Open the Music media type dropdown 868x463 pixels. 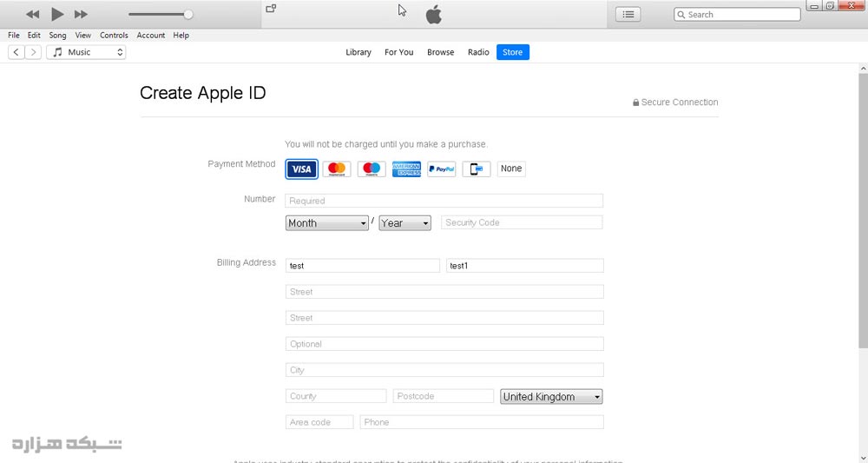86,52
